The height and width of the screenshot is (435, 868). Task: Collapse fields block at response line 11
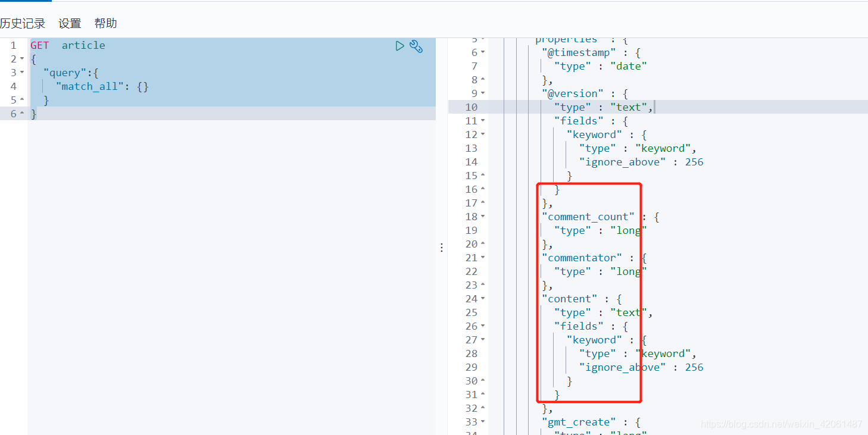[483, 121]
